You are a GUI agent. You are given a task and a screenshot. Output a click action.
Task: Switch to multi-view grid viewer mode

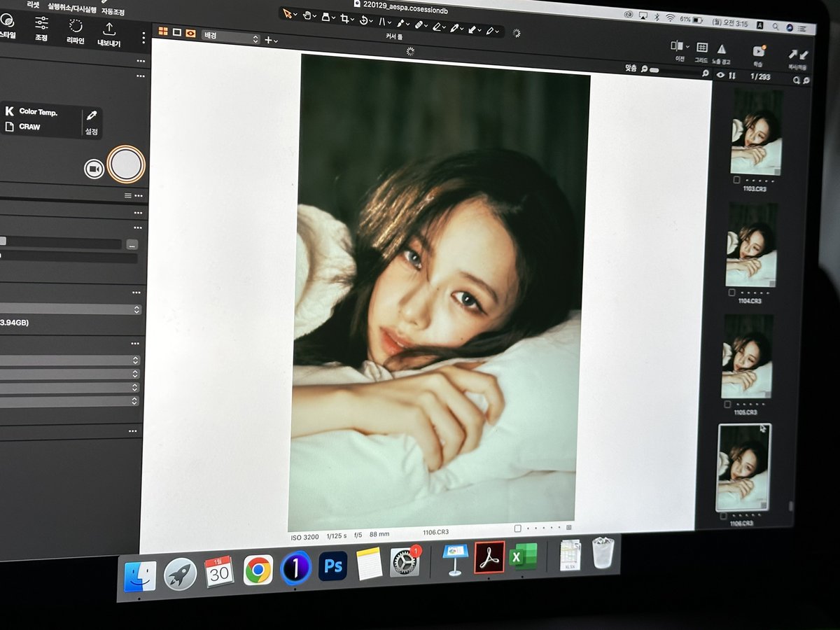[x=163, y=31]
